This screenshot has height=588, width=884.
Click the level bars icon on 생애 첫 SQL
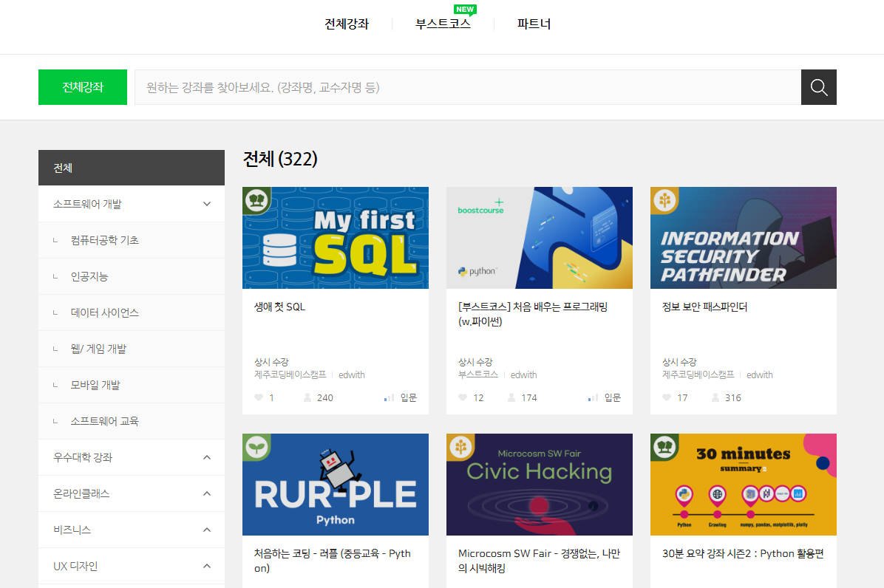coord(389,398)
